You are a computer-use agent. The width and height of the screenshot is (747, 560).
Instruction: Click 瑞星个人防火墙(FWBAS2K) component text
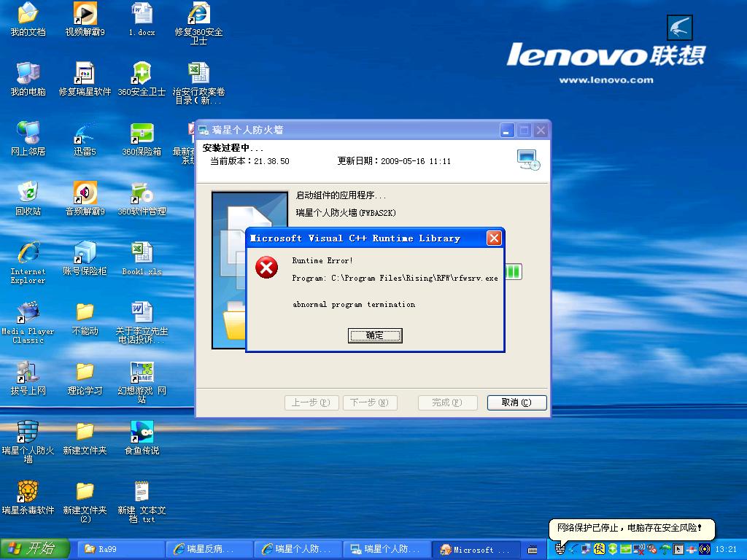coord(346,213)
